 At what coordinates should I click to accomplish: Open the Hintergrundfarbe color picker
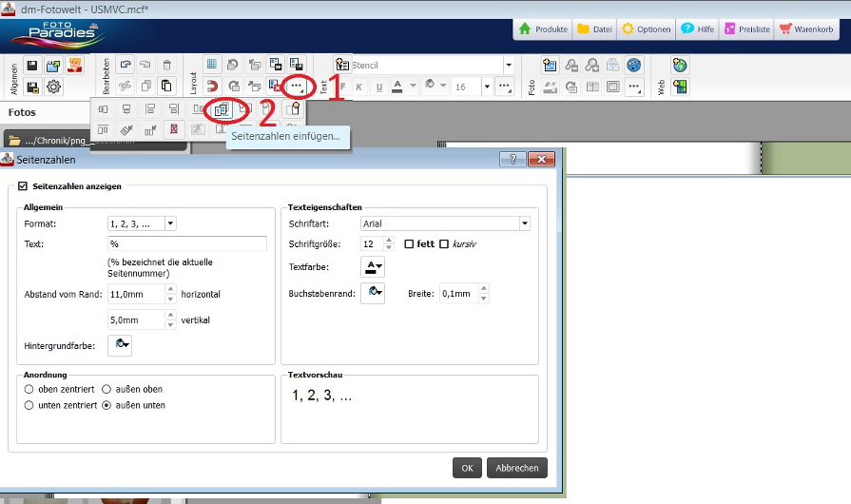pyautogui.click(x=120, y=344)
